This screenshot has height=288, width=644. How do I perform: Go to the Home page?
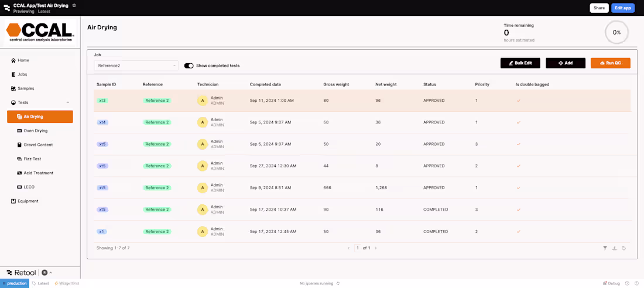(23, 60)
